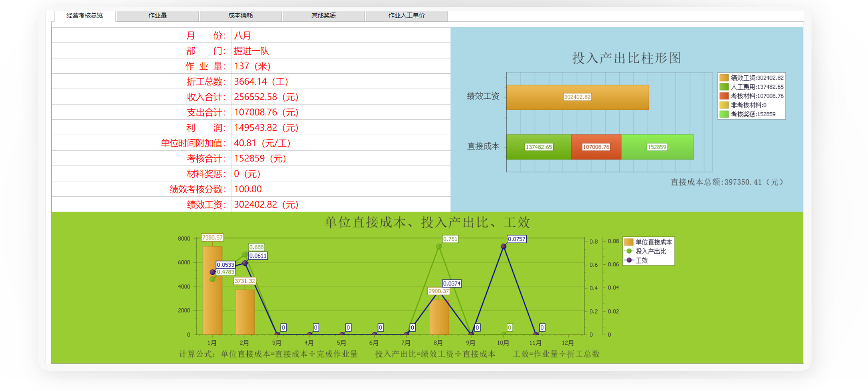868x391 pixels.
Task: Click the 工效 legend line marker
Action: (629, 260)
